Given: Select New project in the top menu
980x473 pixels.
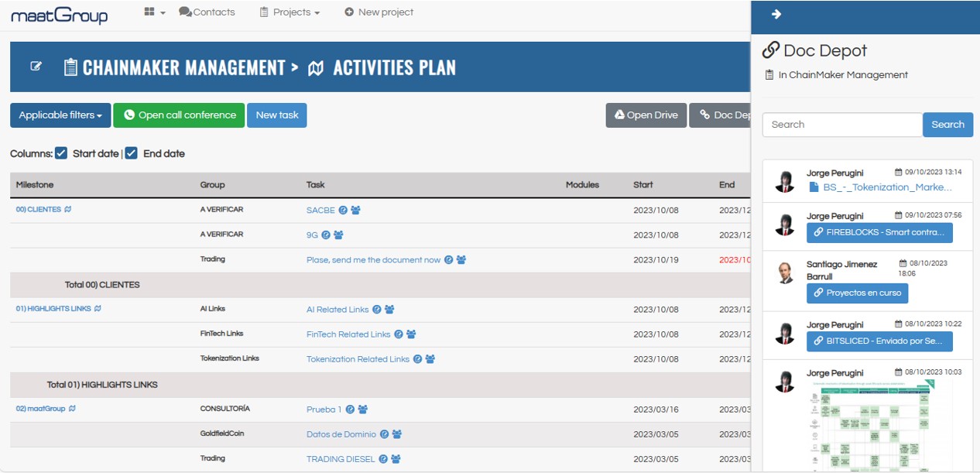Looking at the screenshot, I should [379, 12].
